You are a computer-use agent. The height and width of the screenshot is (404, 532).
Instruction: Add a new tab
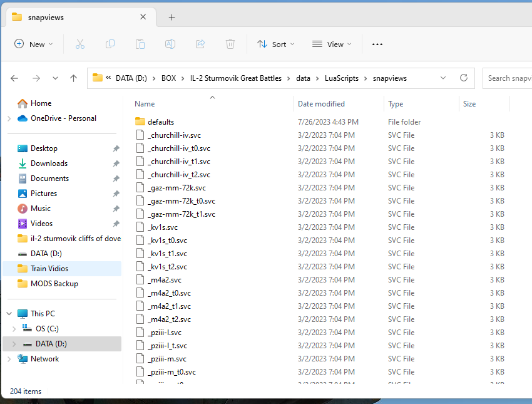click(171, 17)
